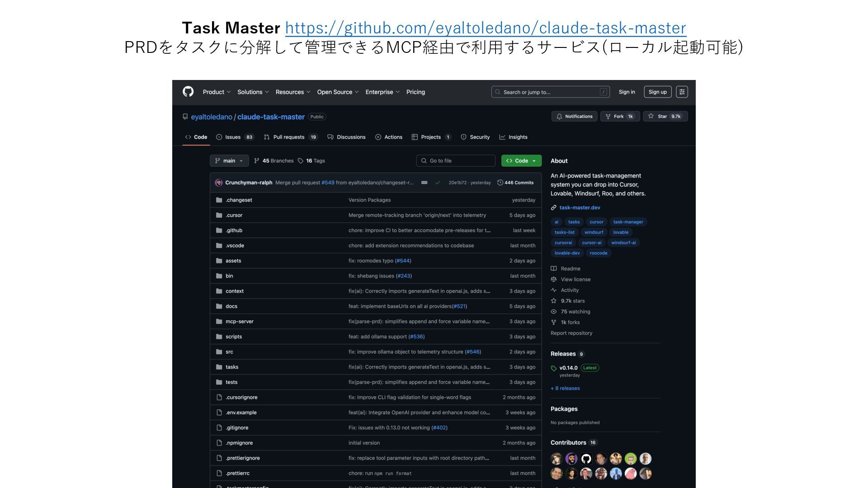Open eyaltoledano owner profile link
The width and height of the screenshot is (868, 488).
[212, 117]
